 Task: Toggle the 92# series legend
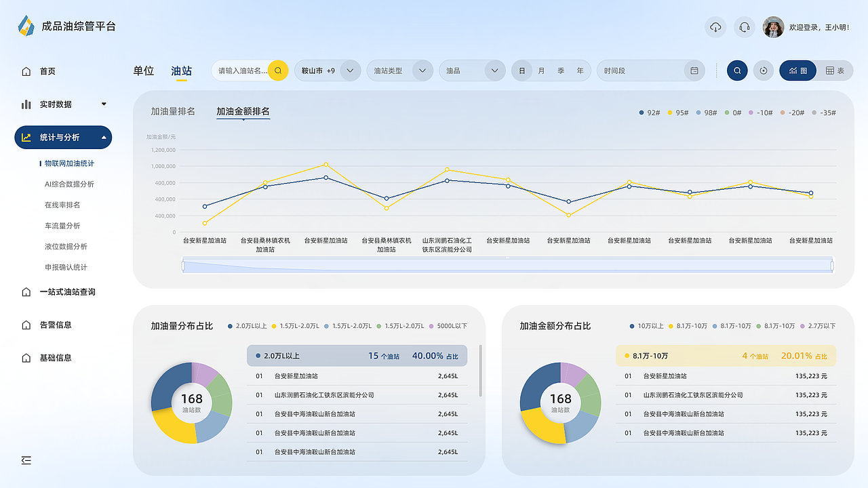tap(650, 113)
